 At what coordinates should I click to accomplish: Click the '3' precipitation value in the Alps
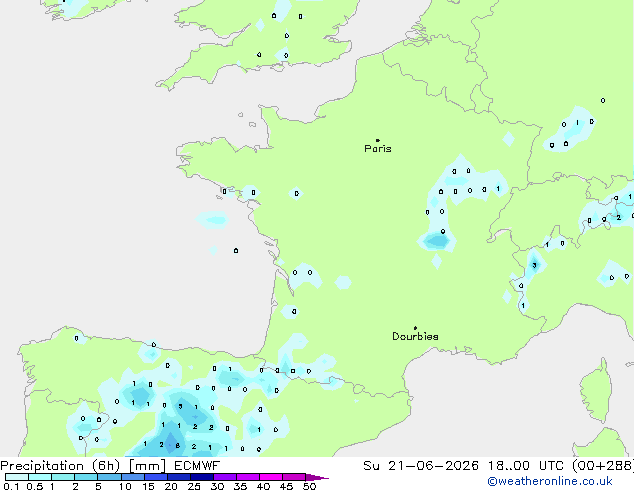tap(534, 265)
